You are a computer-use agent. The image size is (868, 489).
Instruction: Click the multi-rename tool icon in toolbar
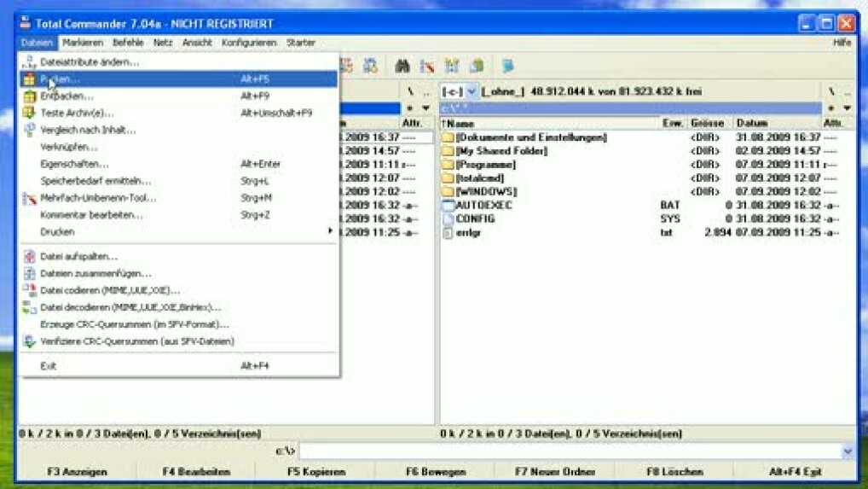coord(427,66)
